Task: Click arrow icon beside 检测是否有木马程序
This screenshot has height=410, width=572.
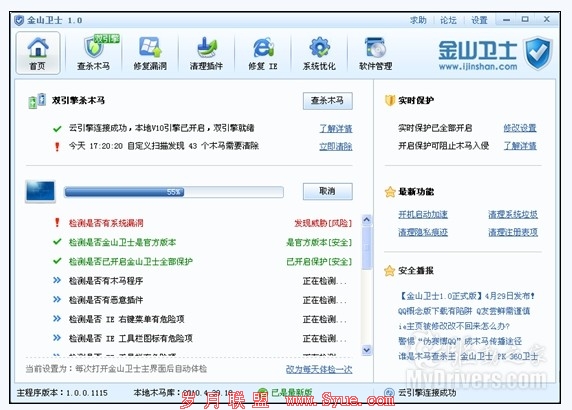Action: 57,280
